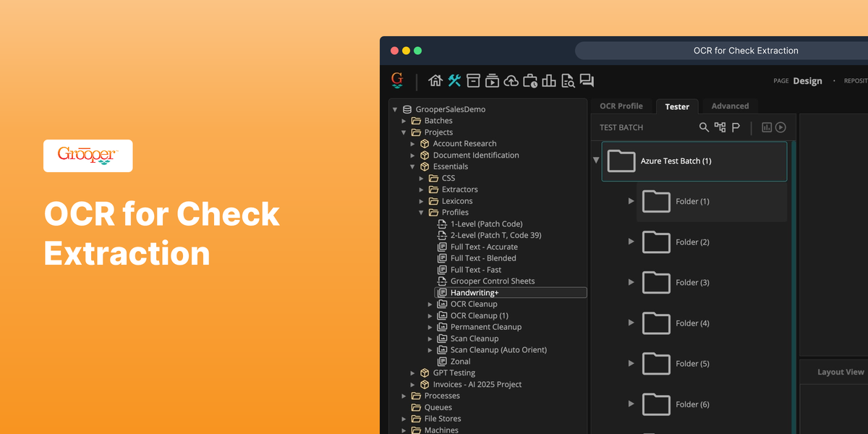Click the batch processing play icon
The width and height of the screenshot is (868, 434).
click(492, 80)
